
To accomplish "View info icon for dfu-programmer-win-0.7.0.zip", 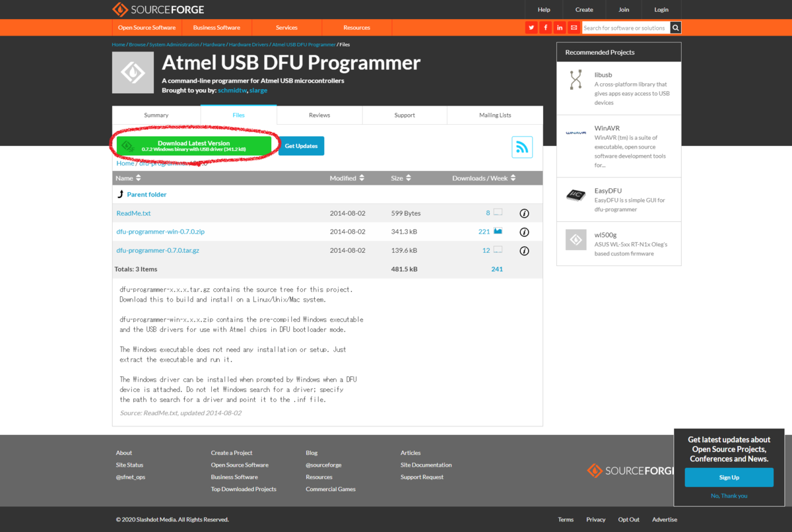I will tap(524, 232).
